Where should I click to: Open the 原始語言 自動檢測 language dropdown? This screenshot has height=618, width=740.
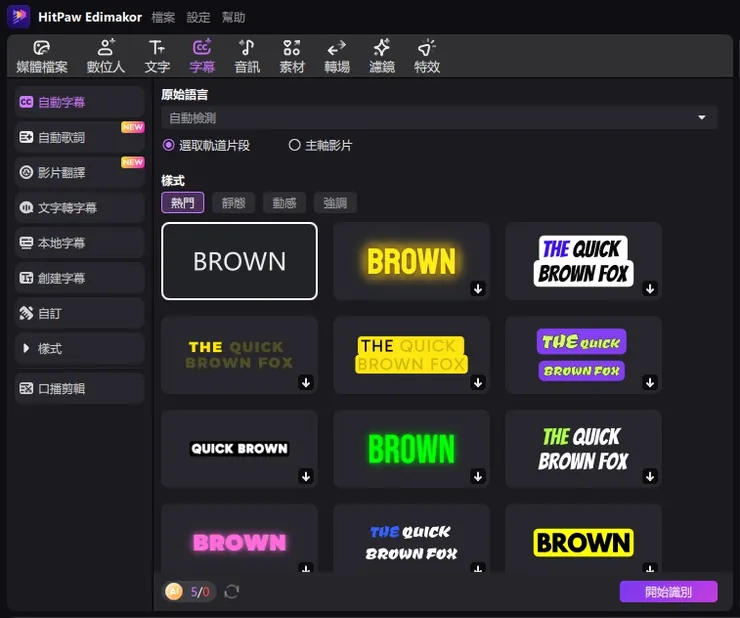click(439, 118)
